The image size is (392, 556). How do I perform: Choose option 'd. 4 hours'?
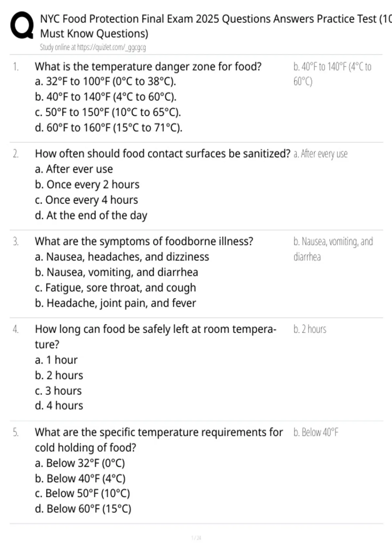[x=59, y=406]
